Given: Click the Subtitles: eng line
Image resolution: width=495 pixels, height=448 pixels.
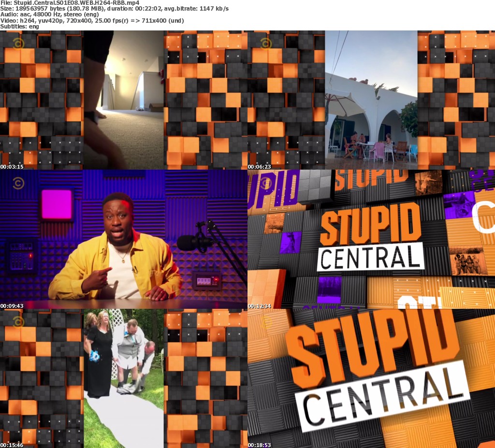Looking at the screenshot, I should tap(19, 27).
